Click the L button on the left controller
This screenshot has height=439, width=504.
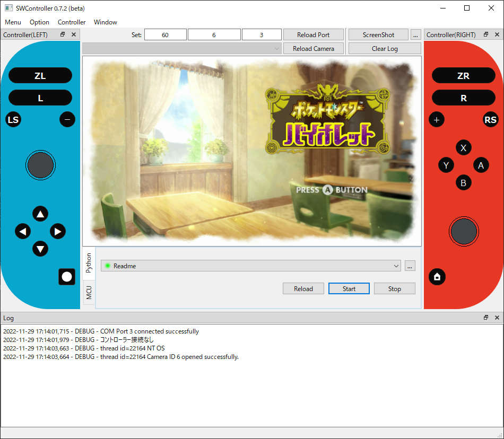(40, 98)
